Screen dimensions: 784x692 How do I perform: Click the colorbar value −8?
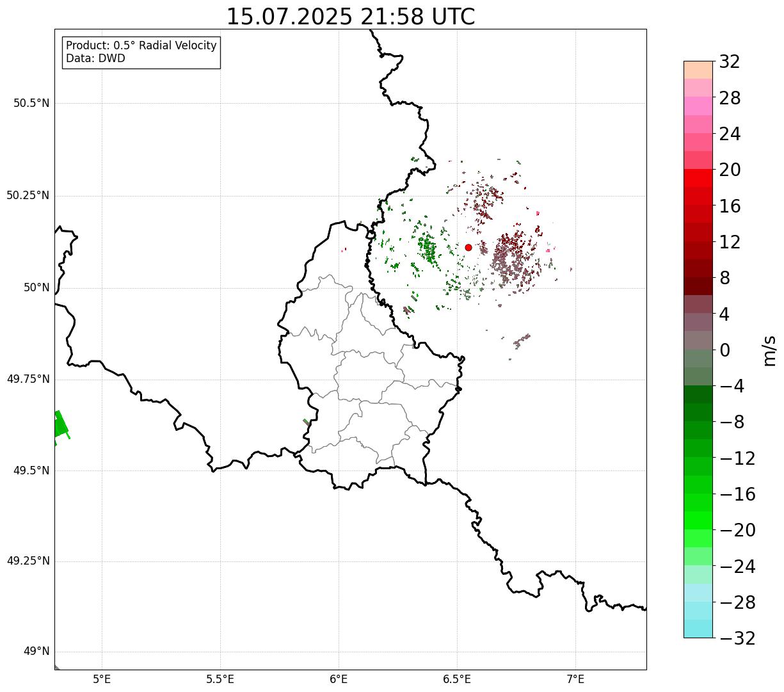click(x=732, y=422)
